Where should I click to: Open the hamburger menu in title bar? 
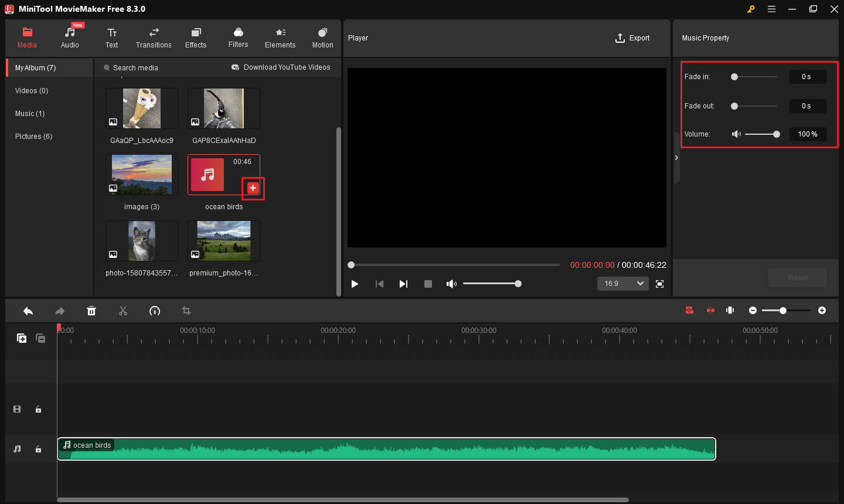point(771,9)
